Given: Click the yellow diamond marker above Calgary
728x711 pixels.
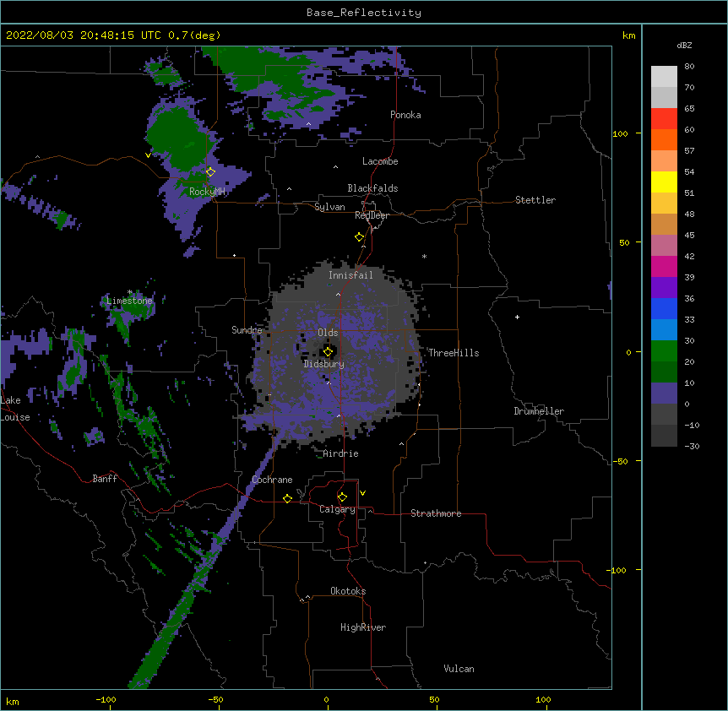Looking at the screenshot, I should (342, 497).
